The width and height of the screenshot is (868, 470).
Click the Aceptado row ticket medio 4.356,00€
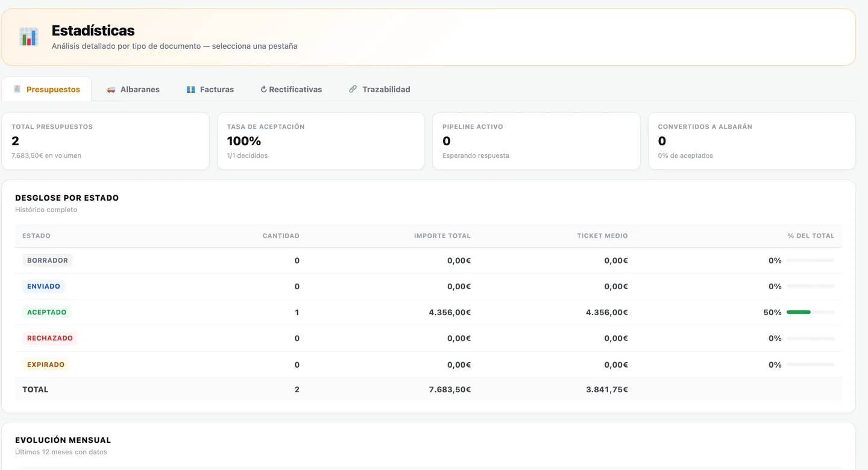607,312
